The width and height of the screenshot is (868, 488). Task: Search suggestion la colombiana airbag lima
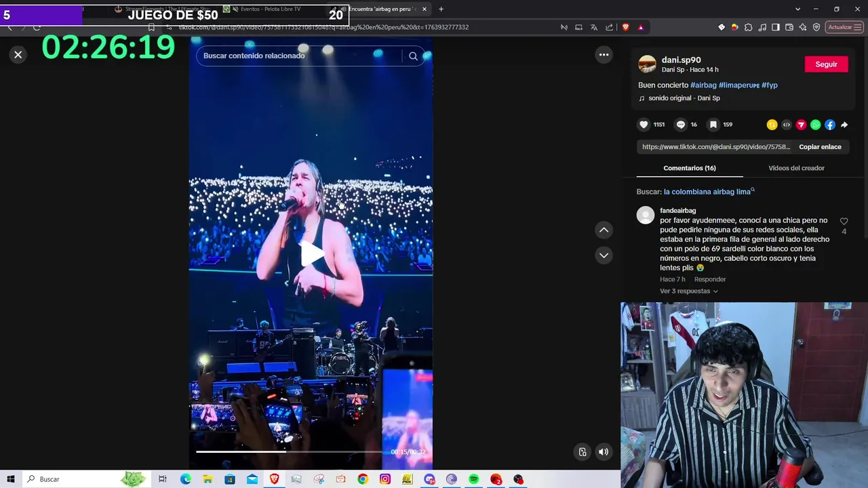click(707, 192)
